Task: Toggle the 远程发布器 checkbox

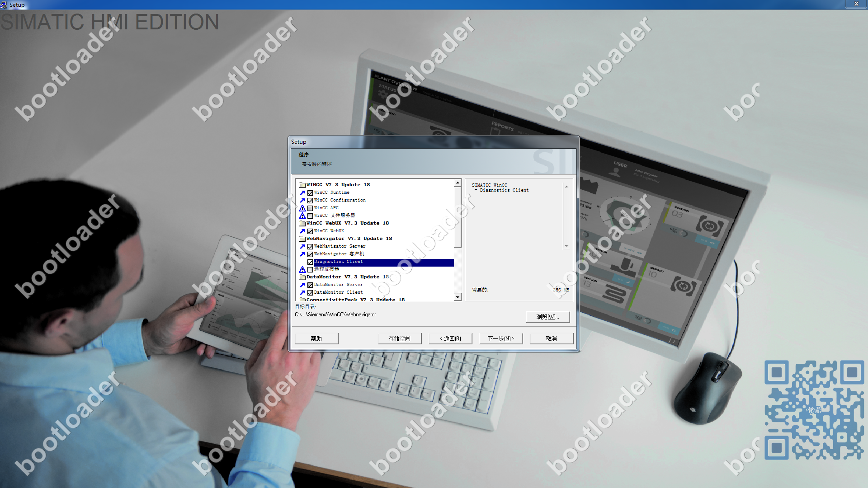Action: pyautogui.click(x=310, y=270)
